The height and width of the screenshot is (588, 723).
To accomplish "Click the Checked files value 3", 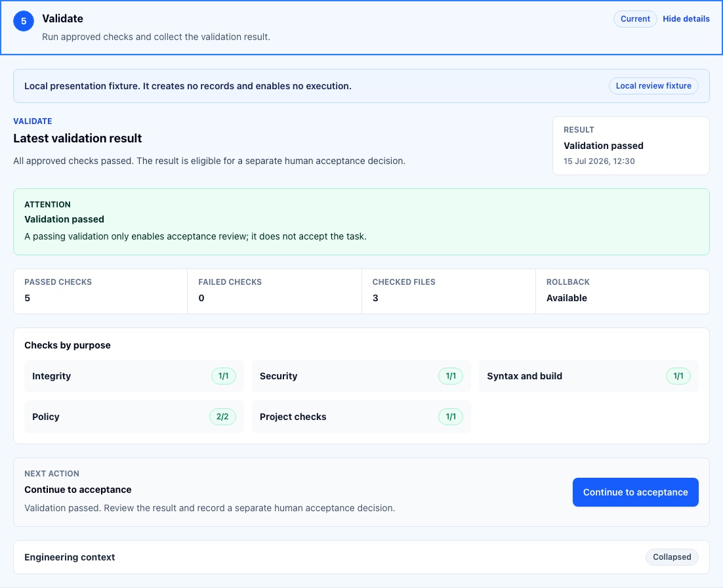I will pos(375,299).
